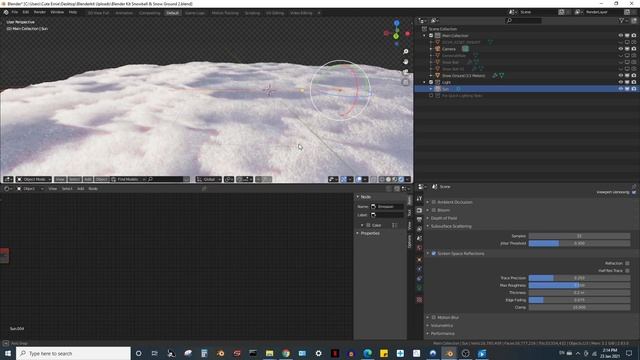Click the Blender logo icon

(x=6, y=12)
